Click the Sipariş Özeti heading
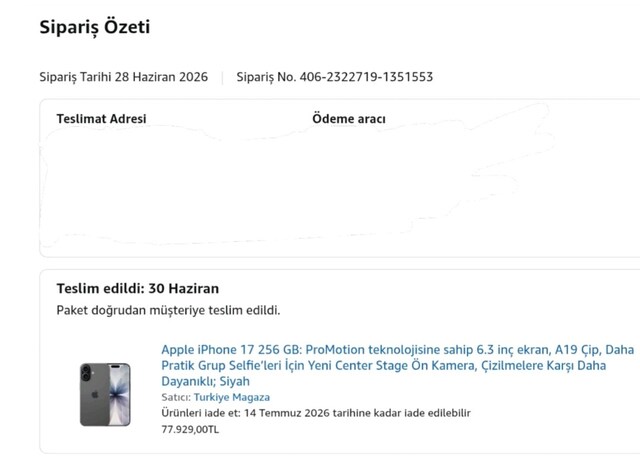 [95, 27]
